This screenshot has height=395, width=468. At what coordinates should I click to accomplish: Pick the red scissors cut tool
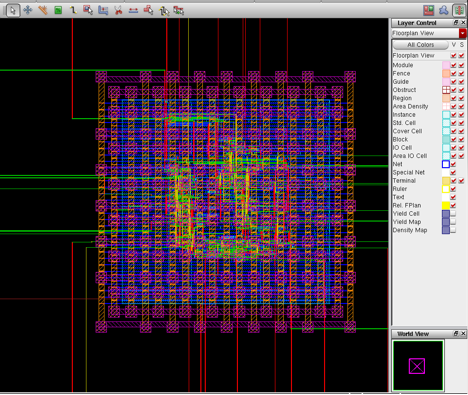click(118, 10)
